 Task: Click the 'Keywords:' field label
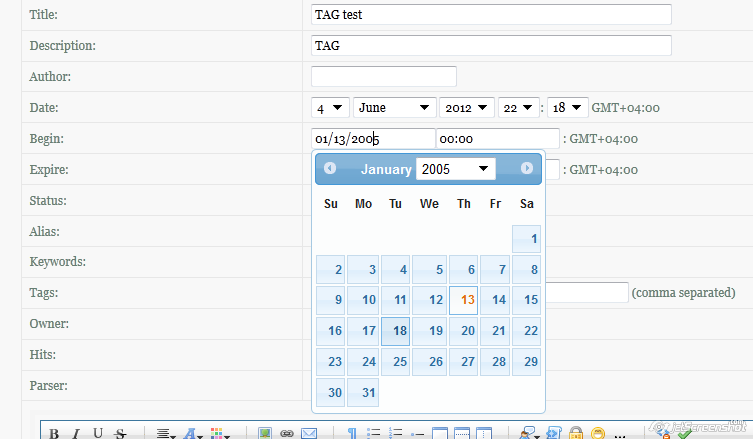[58, 262]
